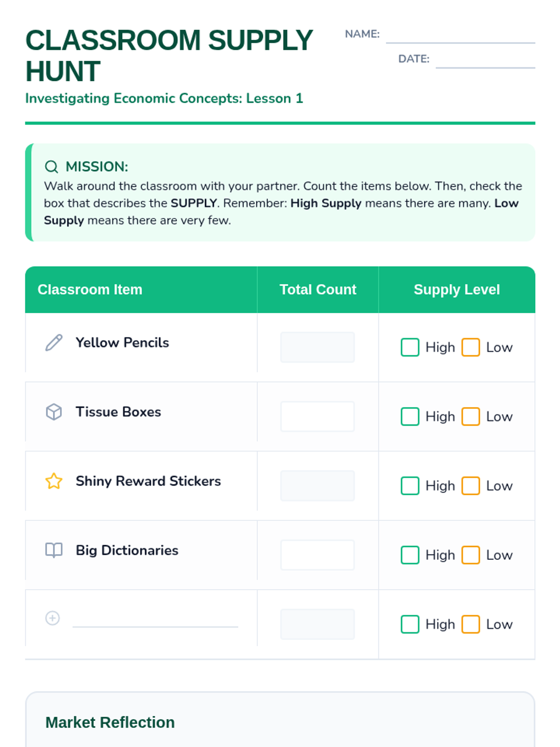Click the magnifying glass icon next to MISSION
This screenshot has width=560, height=747.
(51, 167)
